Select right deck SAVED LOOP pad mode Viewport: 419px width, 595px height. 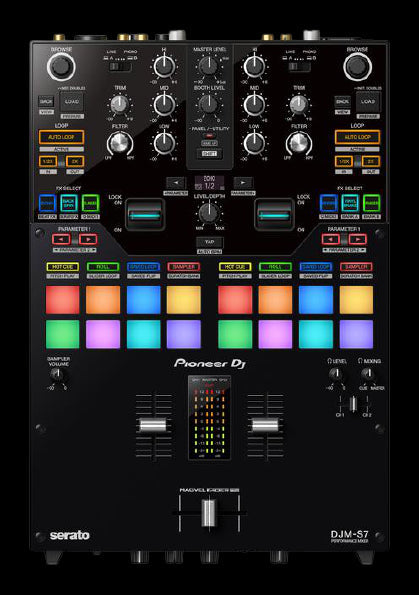pyautogui.click(x=316, y=267)
